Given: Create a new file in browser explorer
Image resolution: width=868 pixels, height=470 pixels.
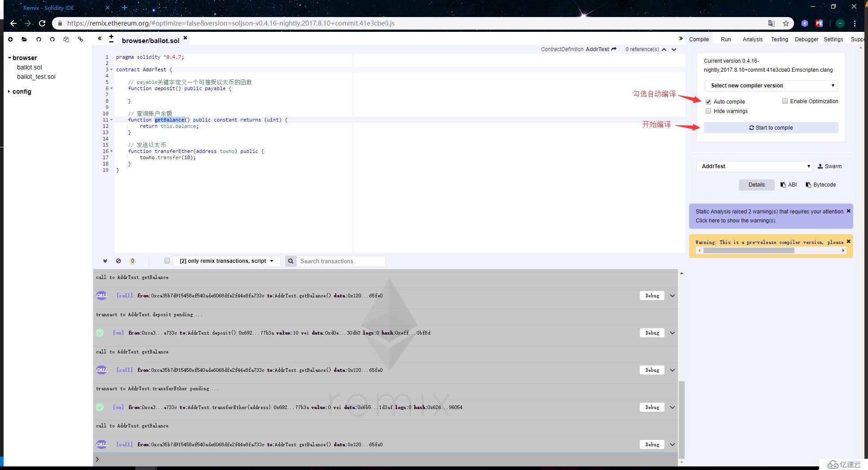Looking at the screenshot, I should tap(10, 39).
